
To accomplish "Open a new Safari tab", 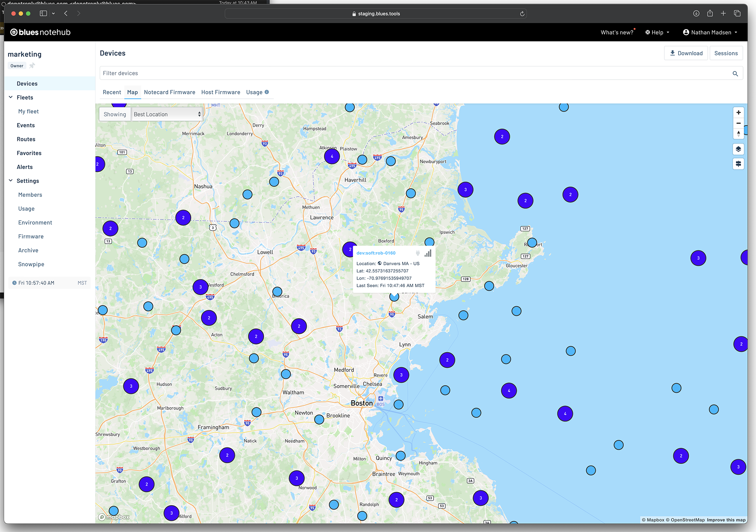I will [723, 14].
